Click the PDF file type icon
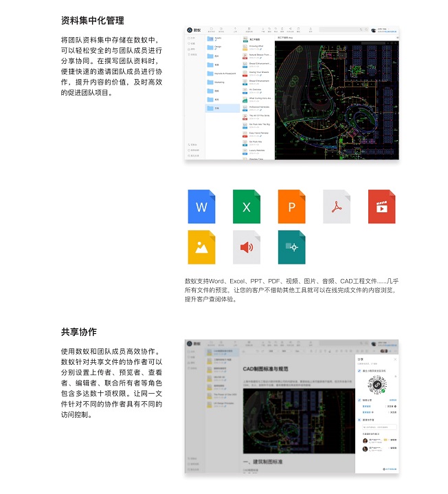448x494 pixels. [337, 205]
